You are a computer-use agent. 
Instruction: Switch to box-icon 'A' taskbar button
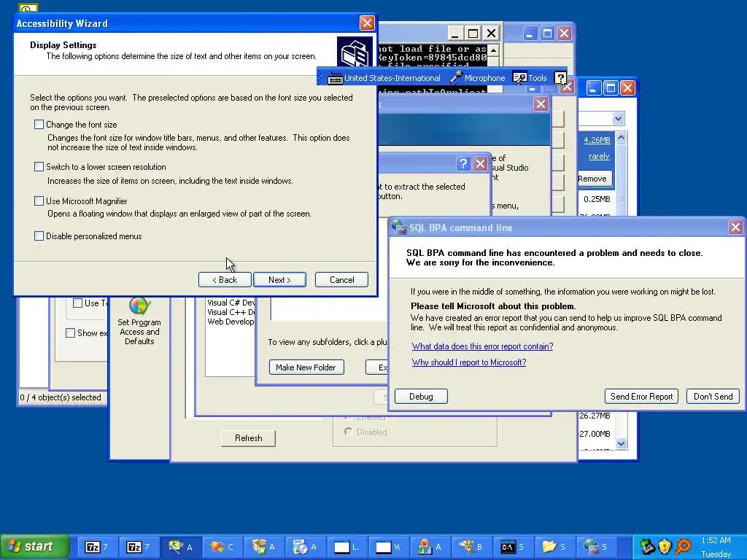pos(264,547)
